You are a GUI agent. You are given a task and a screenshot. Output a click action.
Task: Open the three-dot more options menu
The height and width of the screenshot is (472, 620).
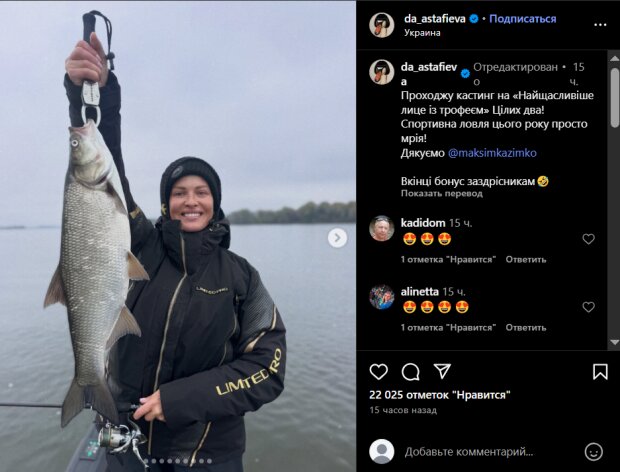click(600, 25)
